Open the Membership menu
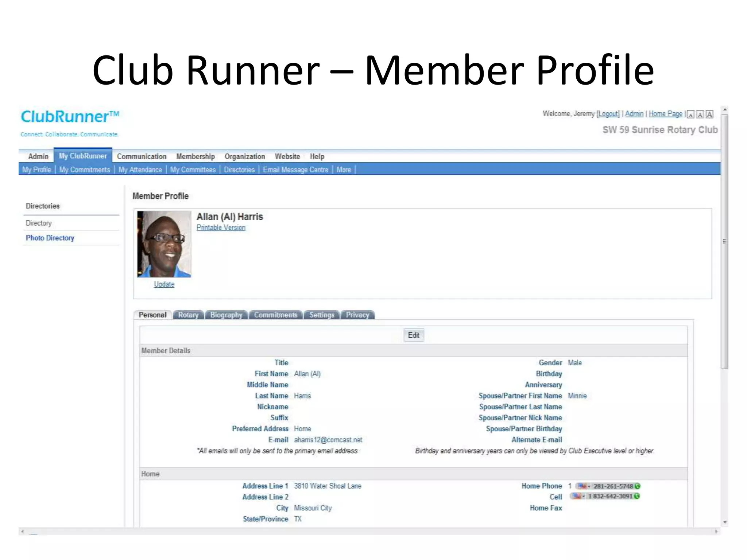 pos(196,156)
